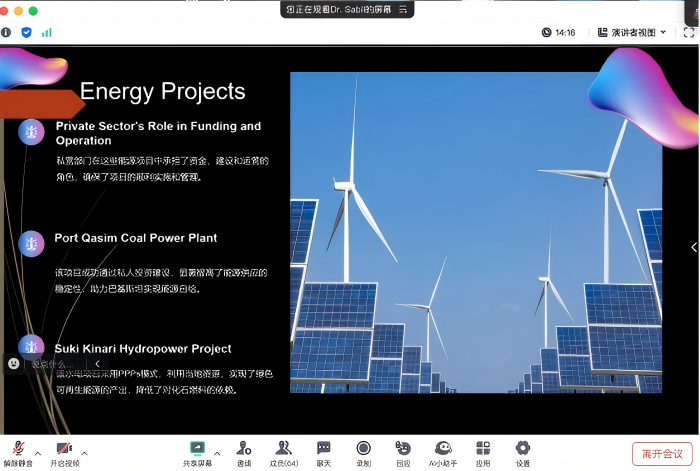
Task: Expand video options arrow beside camera
Action: [x=84, y=452]
